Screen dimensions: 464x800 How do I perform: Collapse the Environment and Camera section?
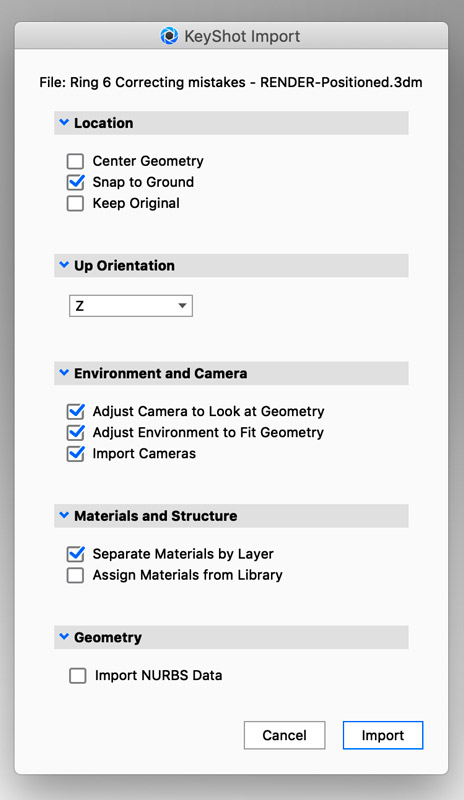(64, 373)
